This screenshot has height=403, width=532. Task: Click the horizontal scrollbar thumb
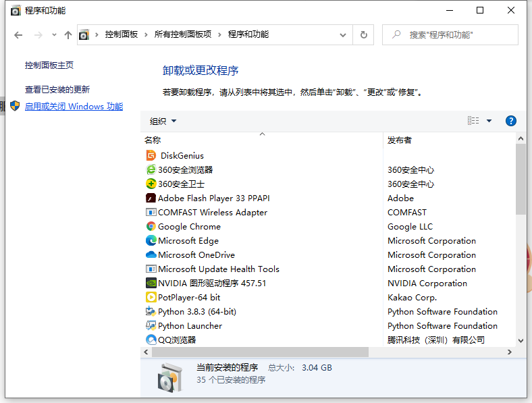[x=260, y=352]
